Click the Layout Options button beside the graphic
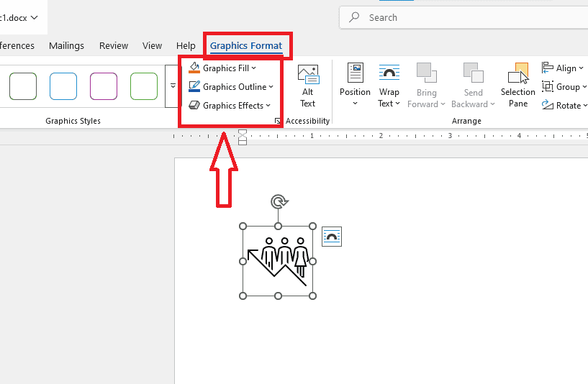This screenshot has width=588, height=384. [332, 237]
